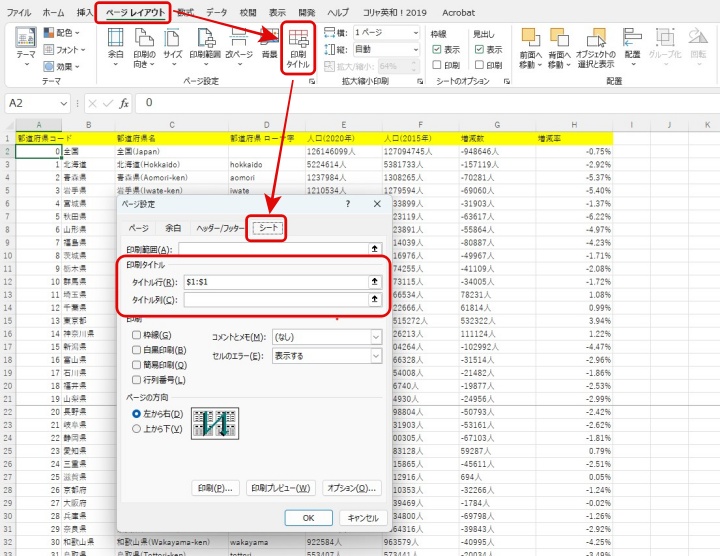
Task: Select the シート dialog tab
Action: coord(268,228)
